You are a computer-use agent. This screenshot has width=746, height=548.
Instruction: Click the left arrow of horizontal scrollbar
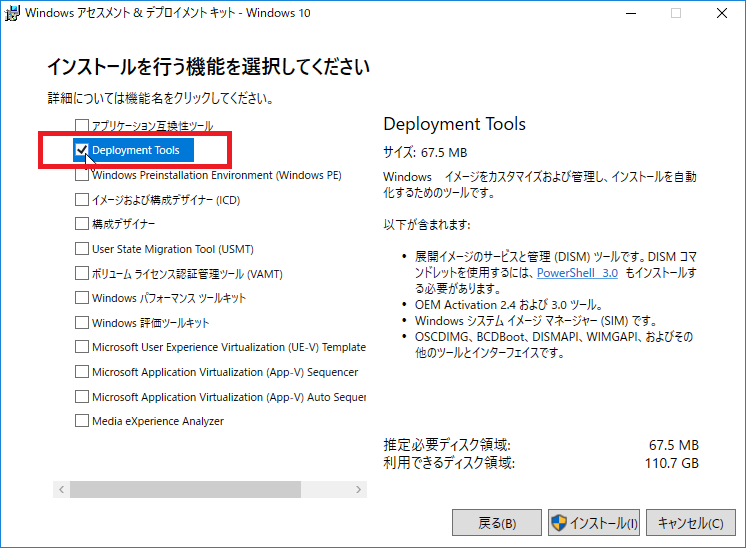click(x=61, y=489)
